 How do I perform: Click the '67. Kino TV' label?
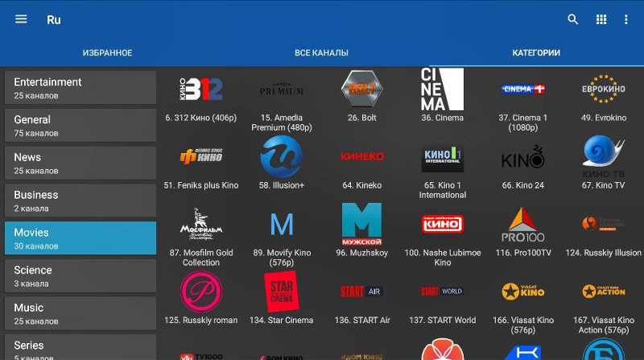(x=603, y=185)
